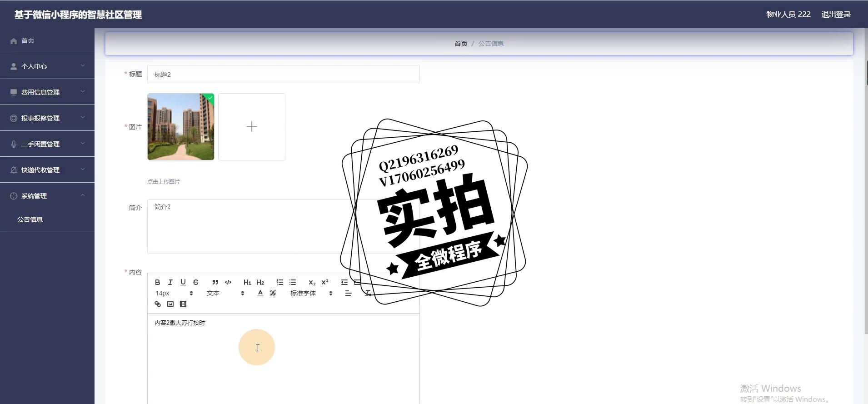Select the 公告信息 submenu item
The image size is (868, 404).
[47, 219]
